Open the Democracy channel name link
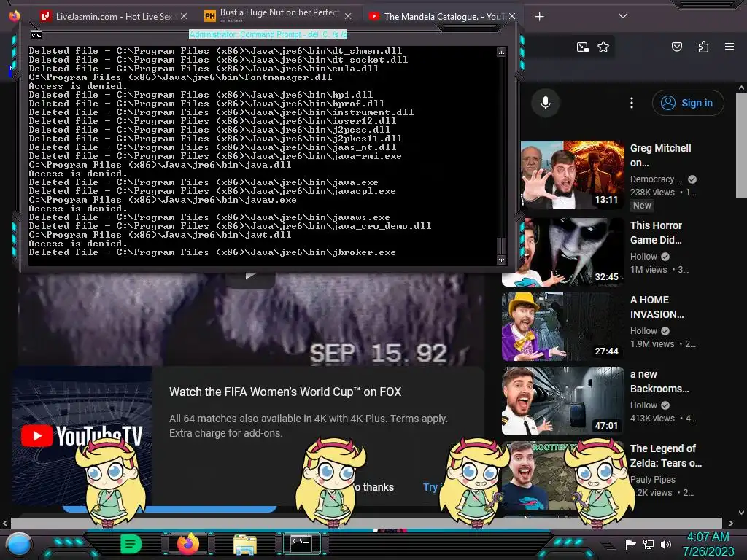The height and width of the screenshot is (560, 747). tap(656, 179)
